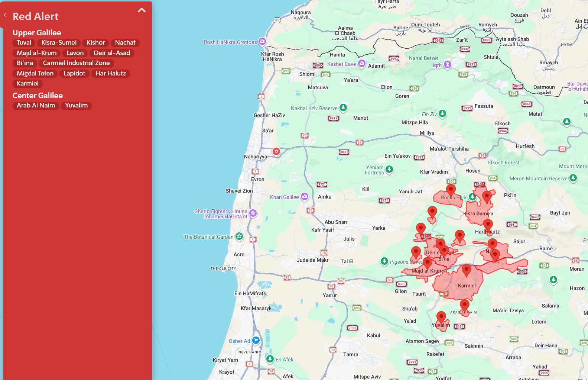Choose the Arab Al Naim chip in the panel
The height and width of the screenshot is (380, 588).
36,106
